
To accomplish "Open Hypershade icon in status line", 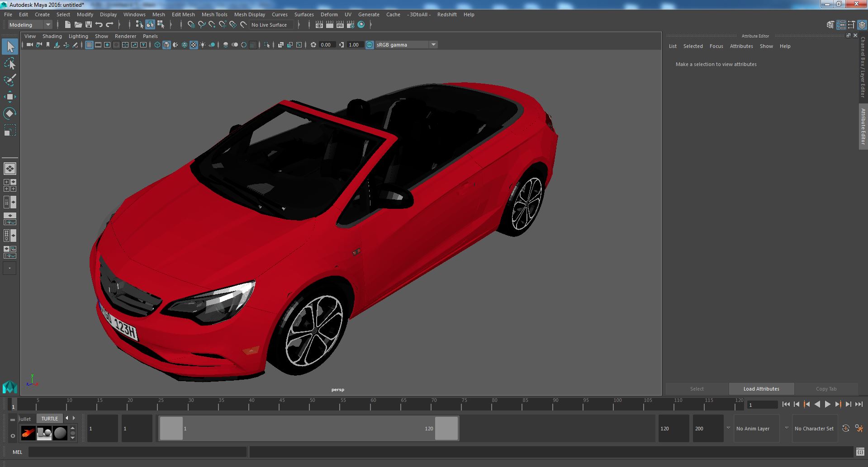I will 361,25.
